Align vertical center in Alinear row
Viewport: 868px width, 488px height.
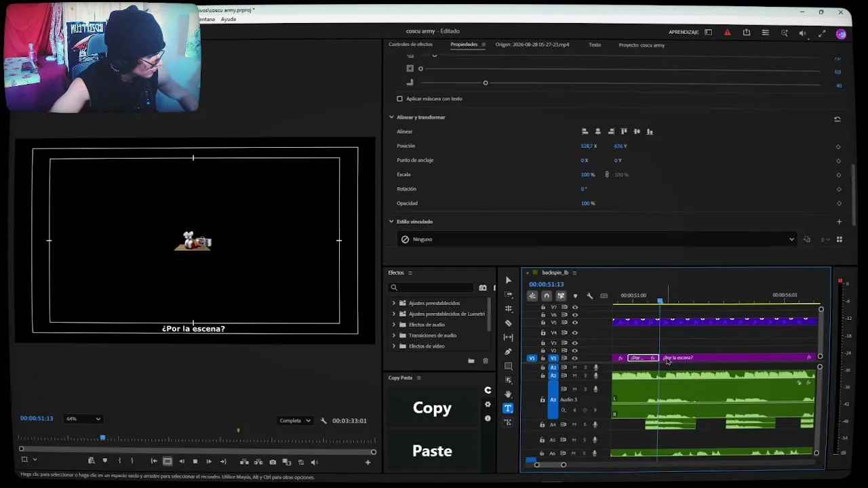tap(637, 131)
